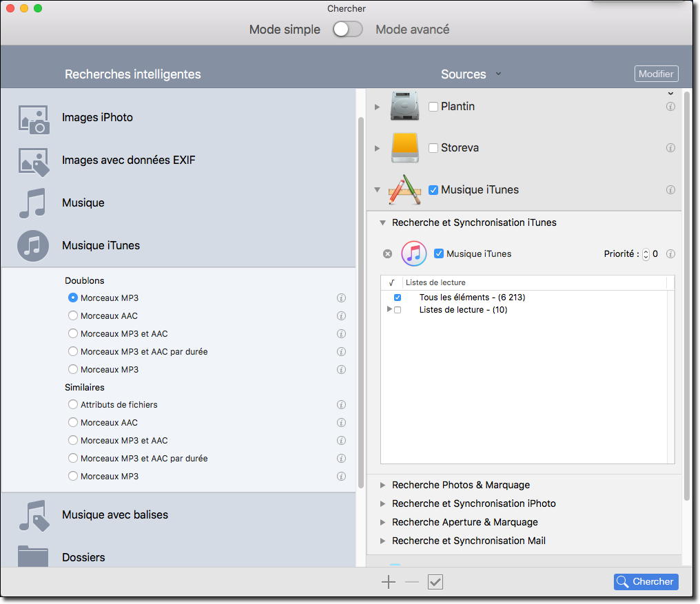This screenshot has width=700, height=604.
Task: Click the checkmark column header in the playlist table
Action: coord(391,282)
